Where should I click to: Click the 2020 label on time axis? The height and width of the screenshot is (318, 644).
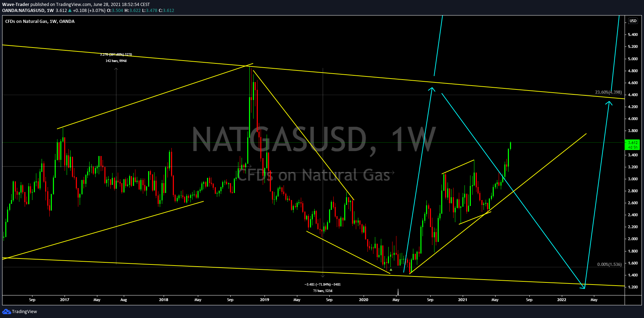pyautogui.click(x=364, y=300)
